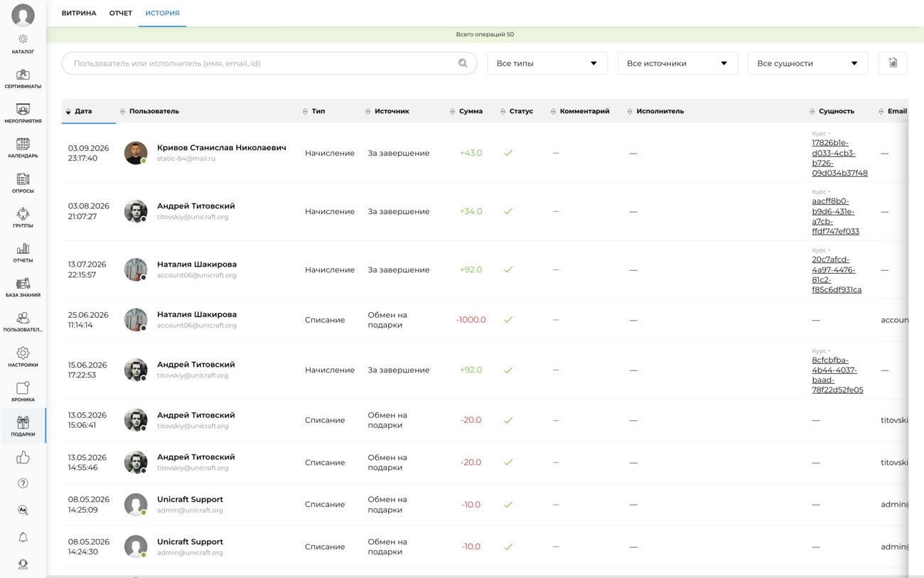Click the search magnifier icon

(463, 63)
